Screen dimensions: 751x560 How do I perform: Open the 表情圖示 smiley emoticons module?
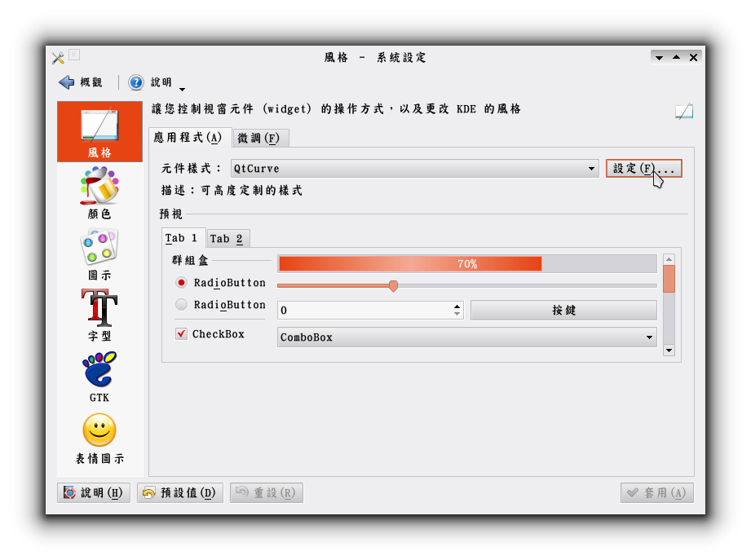pos(99,430)
